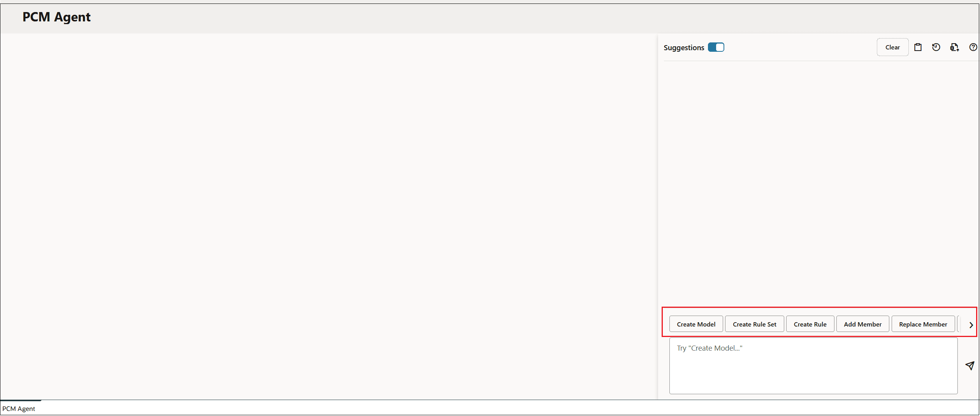Viewport: 980px width, 416px height.
Task: Open PCM Agent help via question mark icon
Action: coord(974,47)
